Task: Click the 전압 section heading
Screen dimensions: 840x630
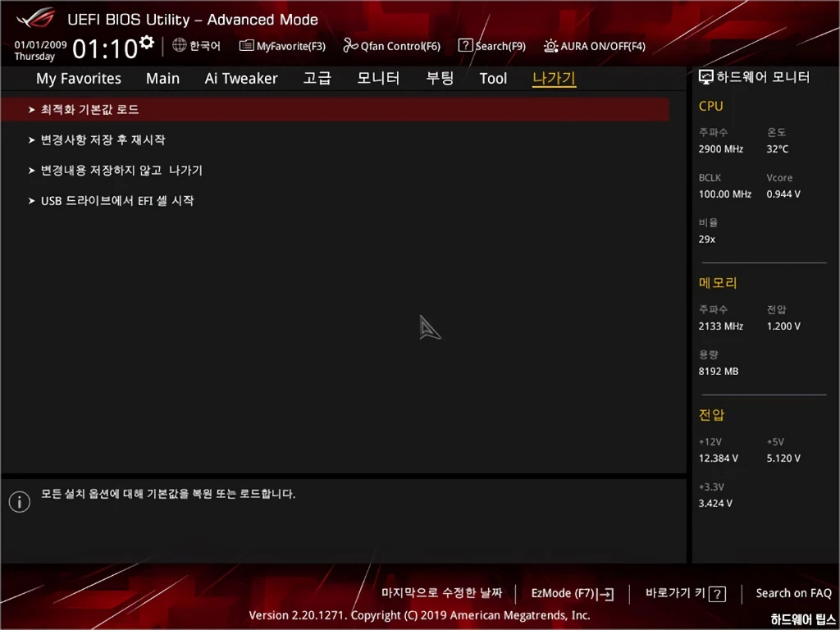Action: [x=711, y=414]
